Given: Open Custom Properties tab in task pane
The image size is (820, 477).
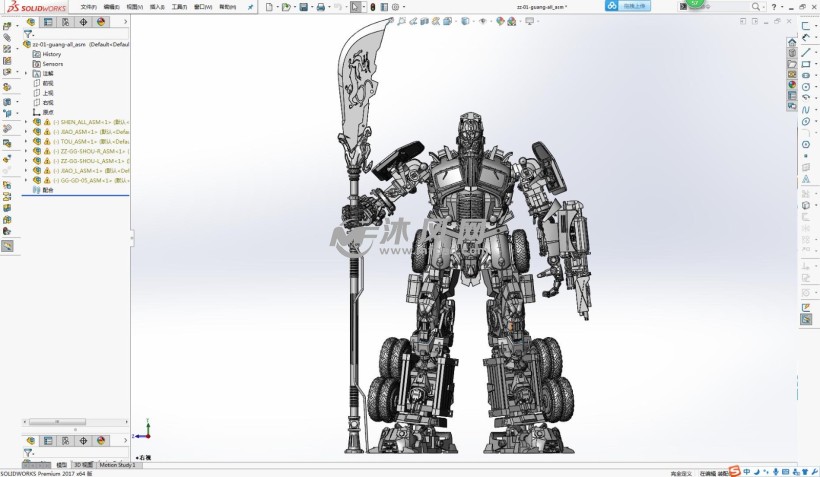Looking at the screenshot, I should tap(792, 96).
